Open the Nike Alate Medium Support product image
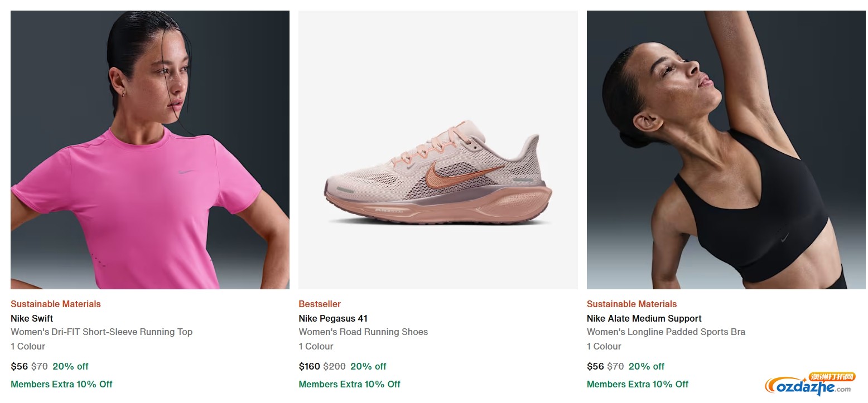This screenshot has height=403, width=868. coord(725,149)
